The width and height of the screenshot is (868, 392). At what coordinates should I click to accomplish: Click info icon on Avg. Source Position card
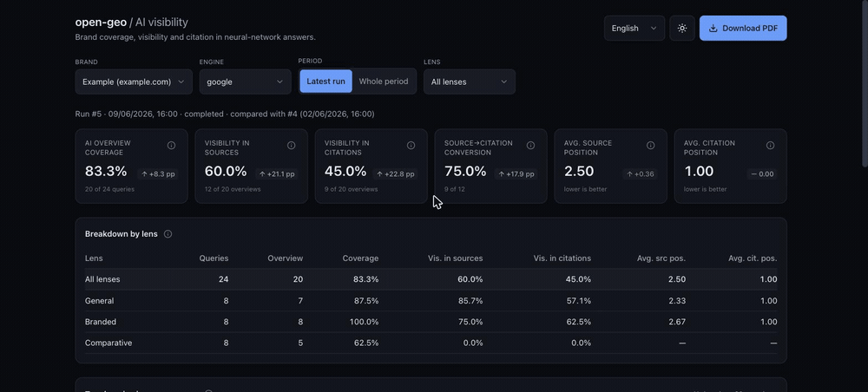point(650,146)
